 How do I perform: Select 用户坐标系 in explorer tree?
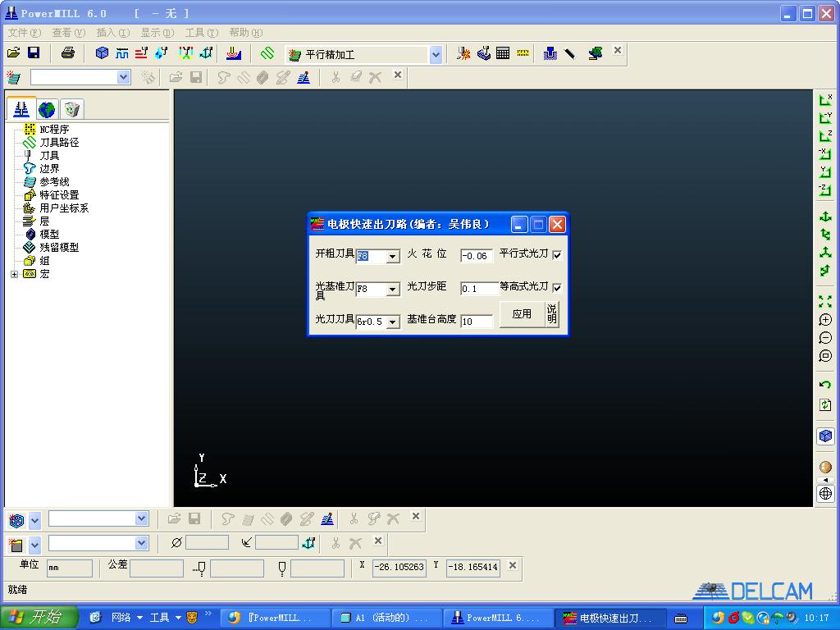pos(64,208)
